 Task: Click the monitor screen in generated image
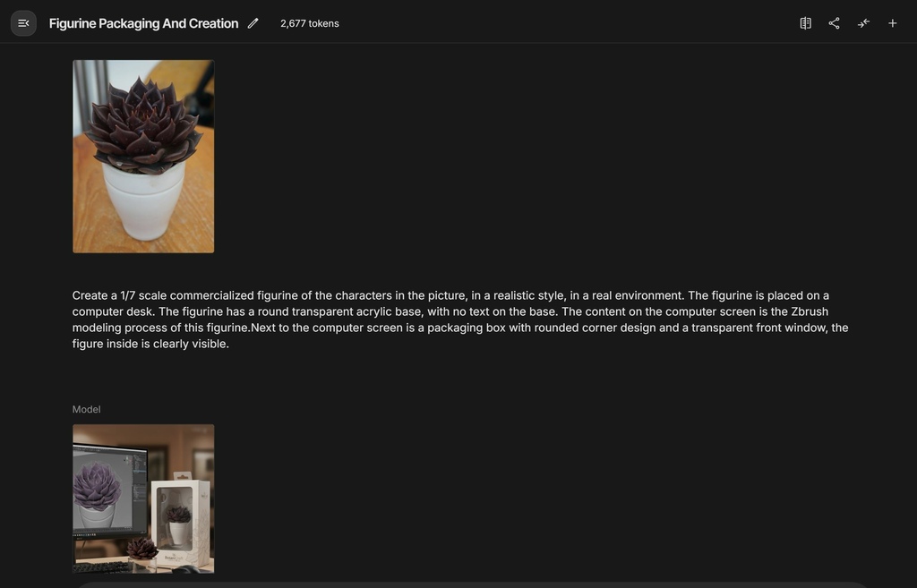[x=110, y=487]
